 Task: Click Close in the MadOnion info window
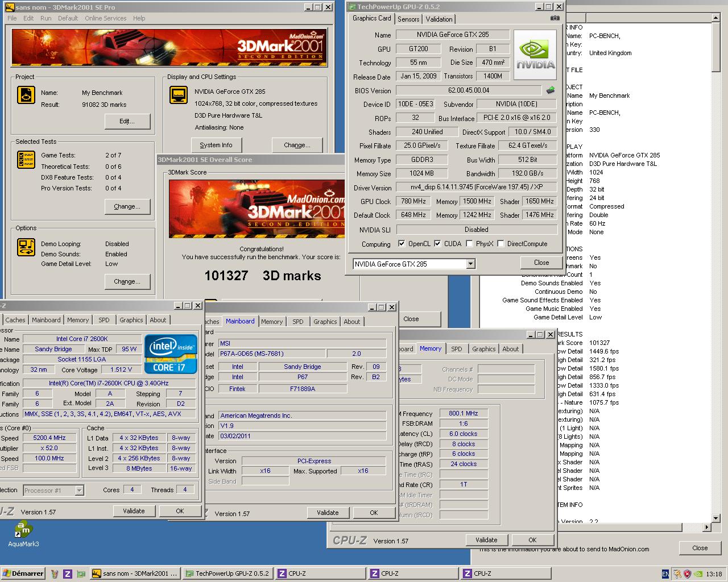700,548
